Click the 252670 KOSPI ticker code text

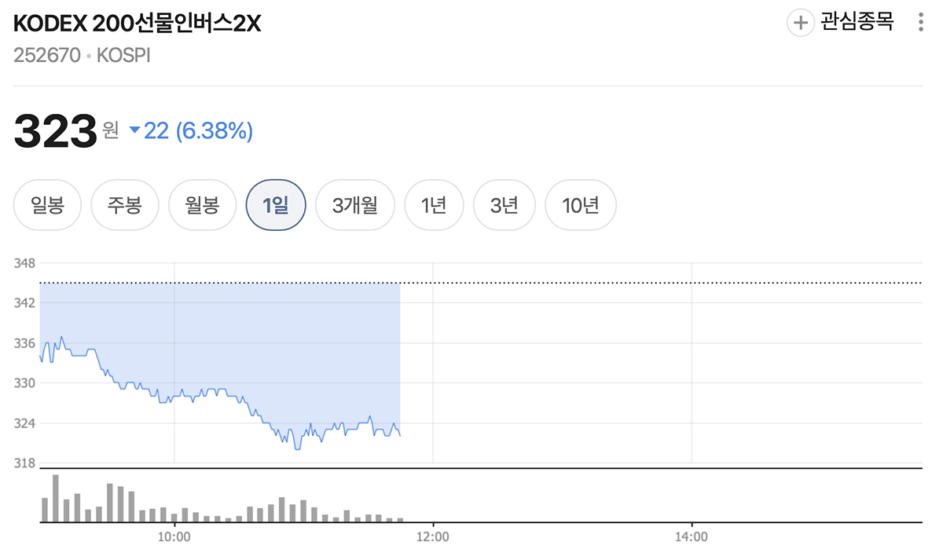(82, 57)
